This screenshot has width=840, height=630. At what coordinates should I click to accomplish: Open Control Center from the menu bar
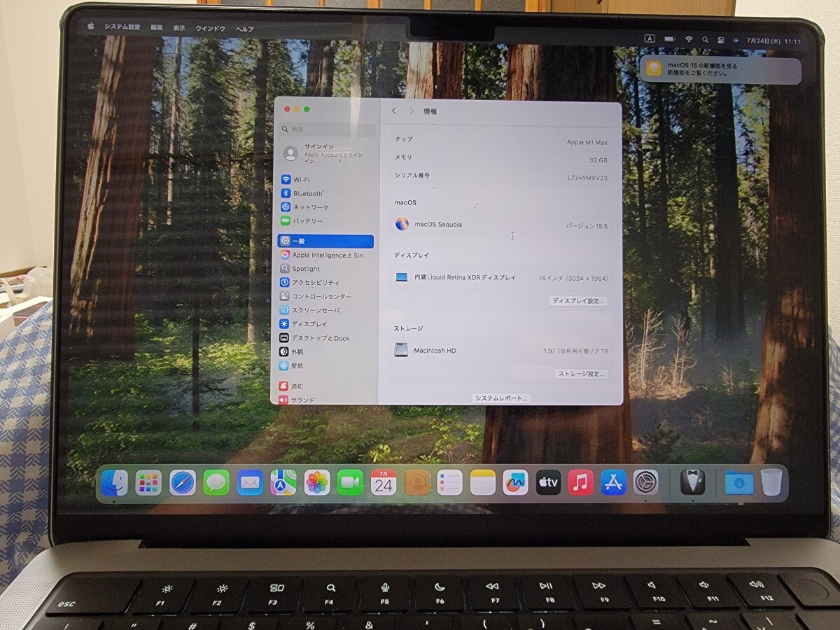pos(721,41)
